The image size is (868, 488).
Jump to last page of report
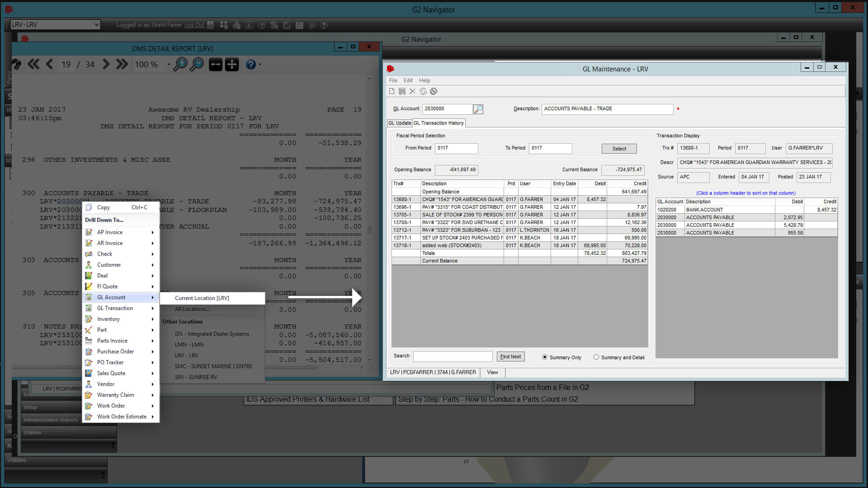[122, 64]
